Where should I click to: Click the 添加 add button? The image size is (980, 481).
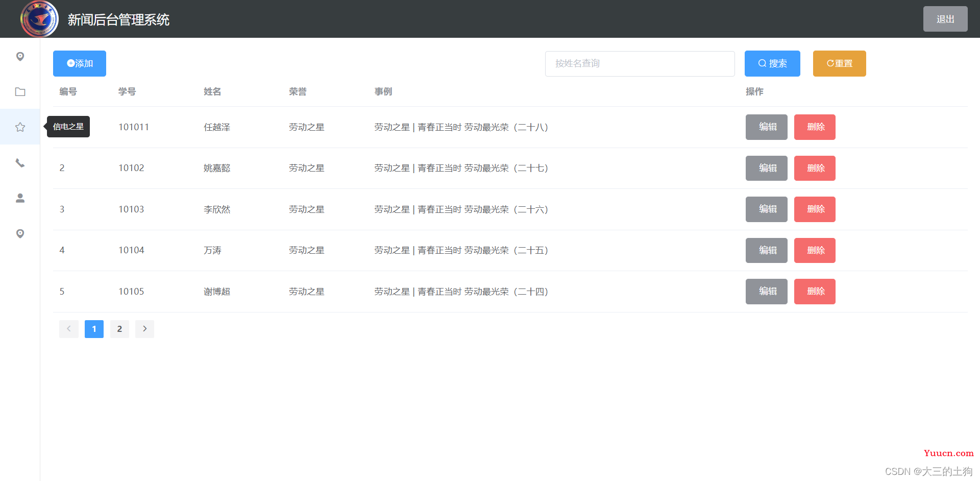[80, 63]
